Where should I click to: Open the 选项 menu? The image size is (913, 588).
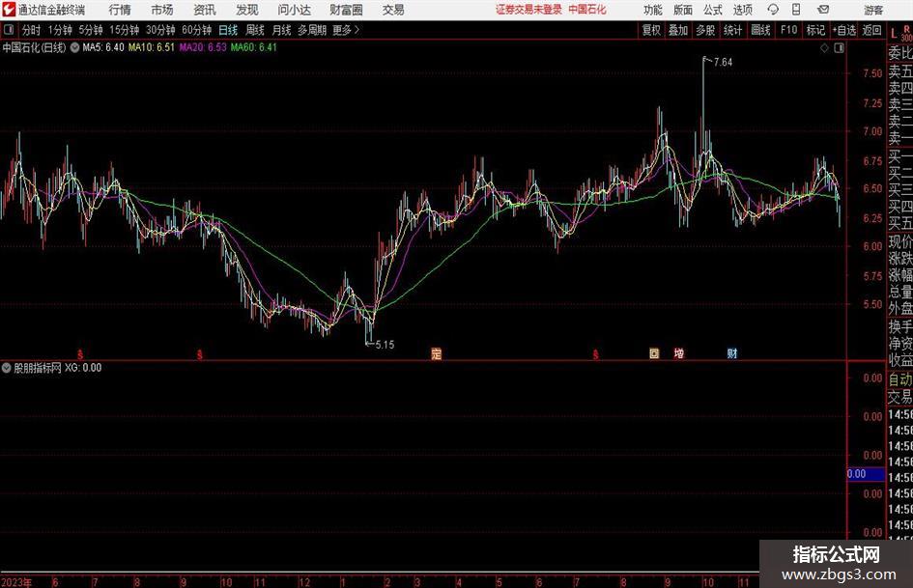(x=742, y=10)
